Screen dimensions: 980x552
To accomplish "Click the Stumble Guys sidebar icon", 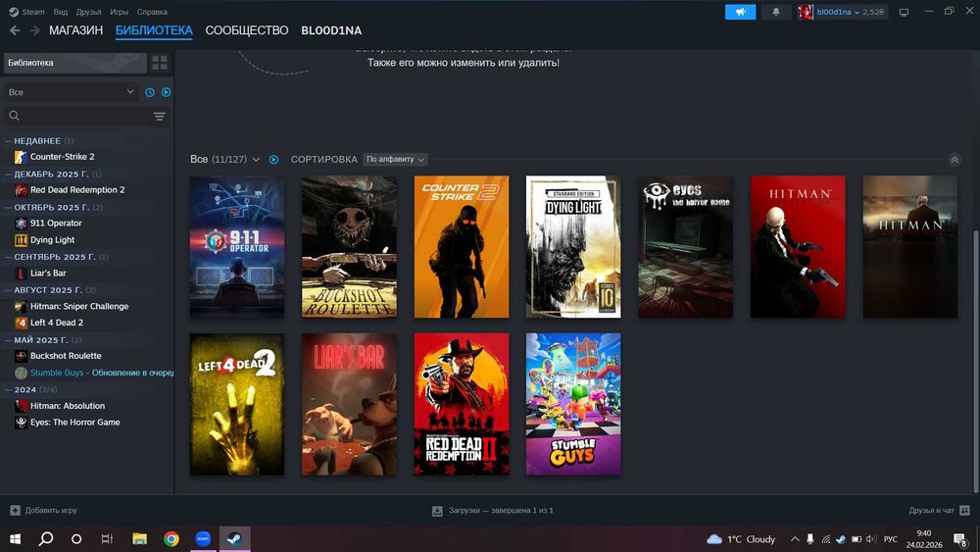I will pyautogui.click(x=21, y=373).
